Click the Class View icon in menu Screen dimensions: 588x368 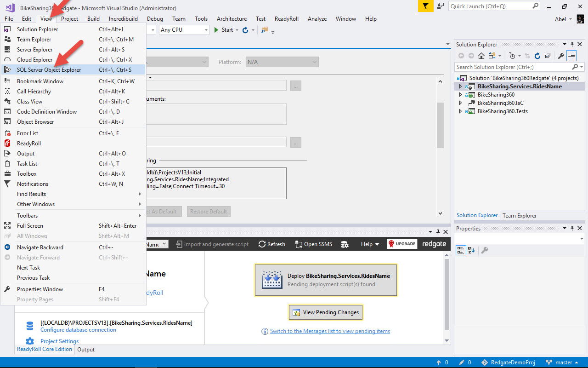pyautogui.click(x=7, y=102)
